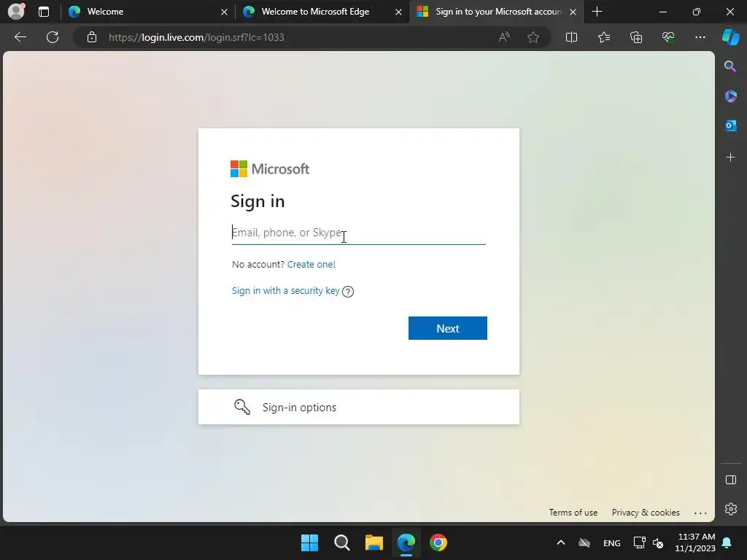Show hidden tray icons chevron
This screenshot has width=747, height=560.
point(561,542)
